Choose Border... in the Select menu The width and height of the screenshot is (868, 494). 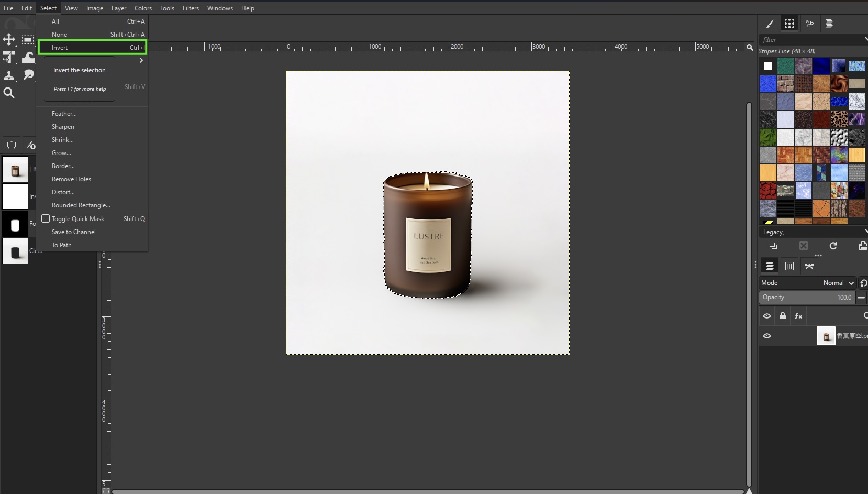pyautogui.click(x=92, y=166)
